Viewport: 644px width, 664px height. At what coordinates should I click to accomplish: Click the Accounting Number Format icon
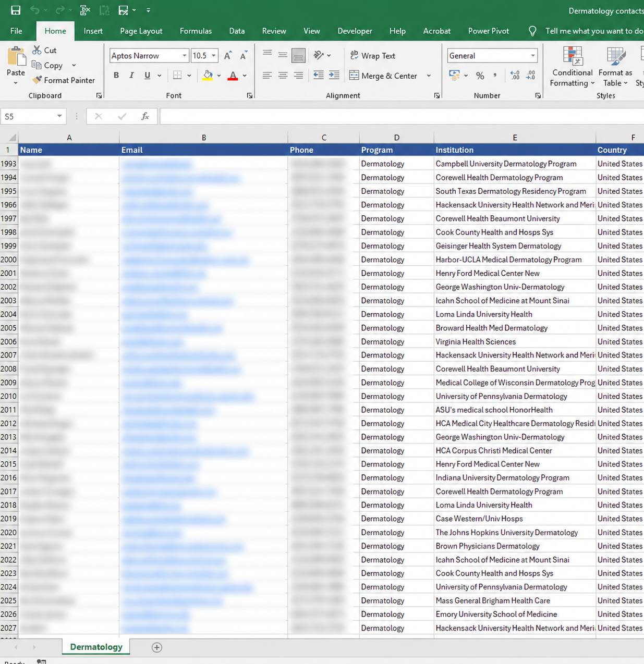click(x=454, y=76)
